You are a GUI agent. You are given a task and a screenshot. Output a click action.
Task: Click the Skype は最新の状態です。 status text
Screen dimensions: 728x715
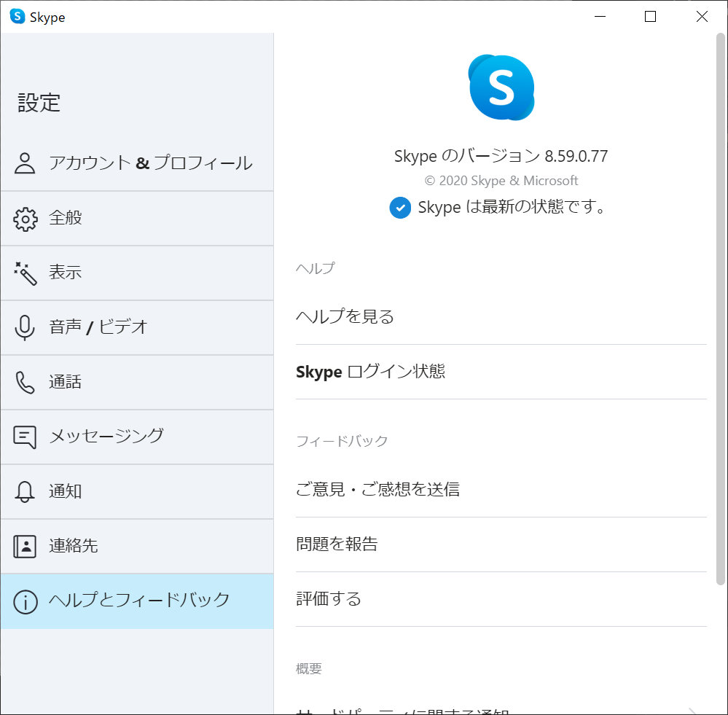tap(511, 207)
